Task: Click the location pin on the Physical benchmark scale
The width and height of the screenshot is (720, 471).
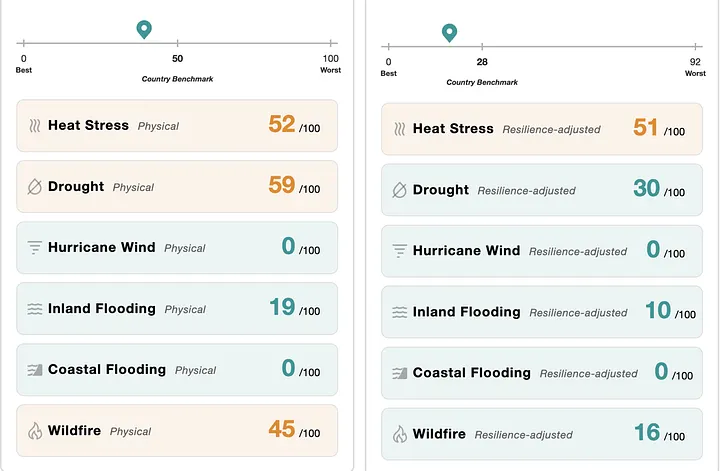Action: [144, 29]
